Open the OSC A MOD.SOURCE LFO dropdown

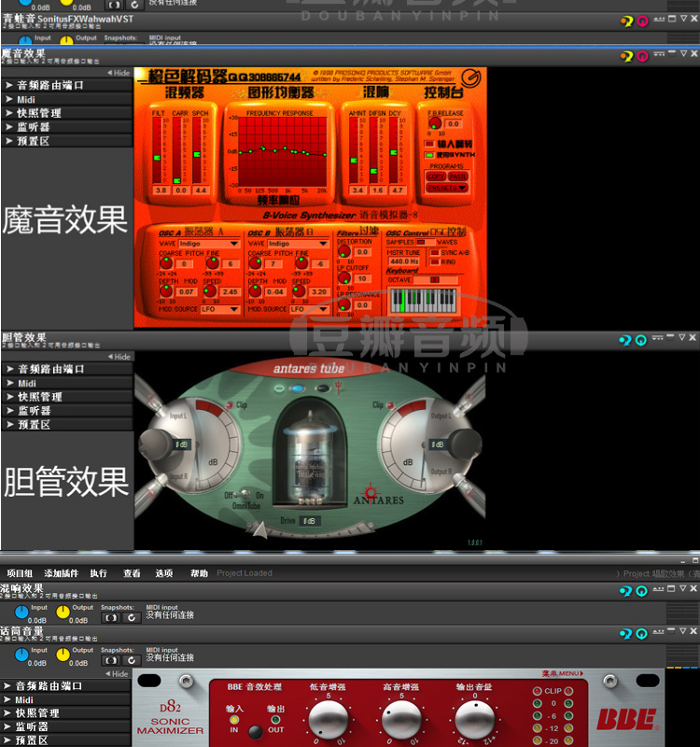pyautogui.click(x=219, y=309)
